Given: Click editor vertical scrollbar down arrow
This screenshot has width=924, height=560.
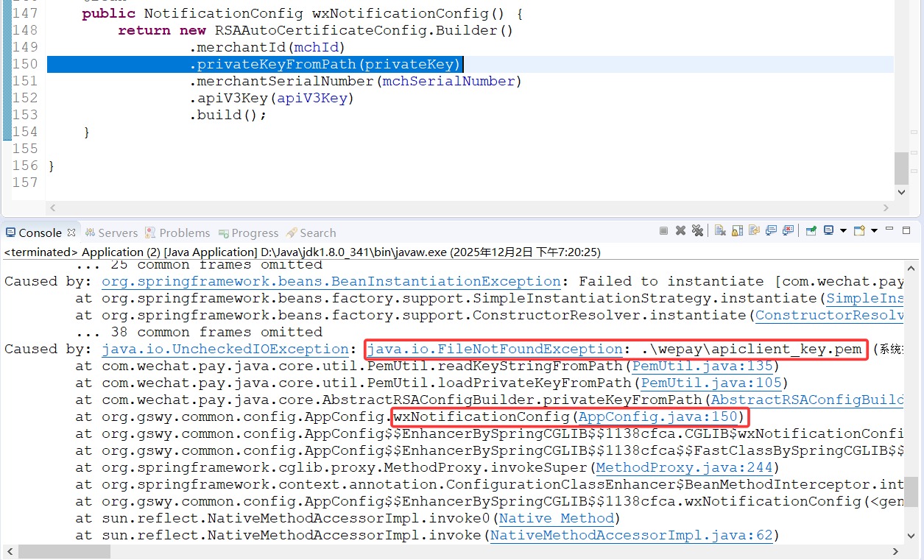Looking at the screenshot, I should [x=902, y=191].
